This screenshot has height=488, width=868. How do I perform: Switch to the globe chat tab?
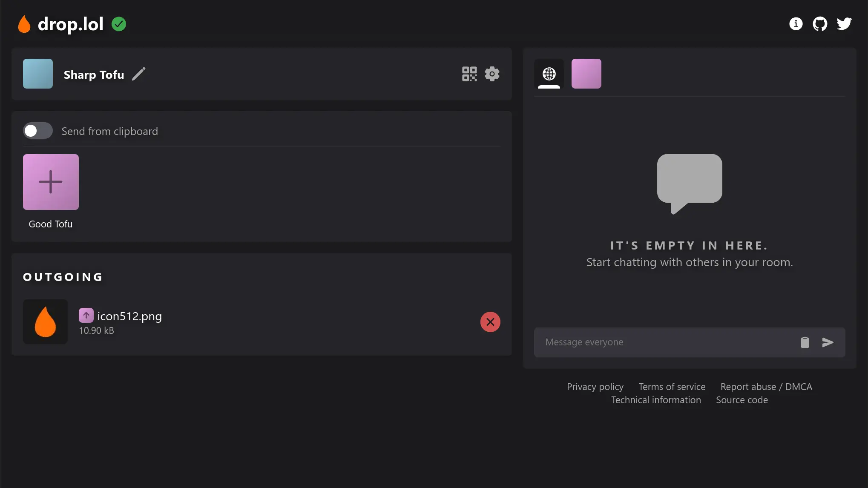[x=549, y=74]
